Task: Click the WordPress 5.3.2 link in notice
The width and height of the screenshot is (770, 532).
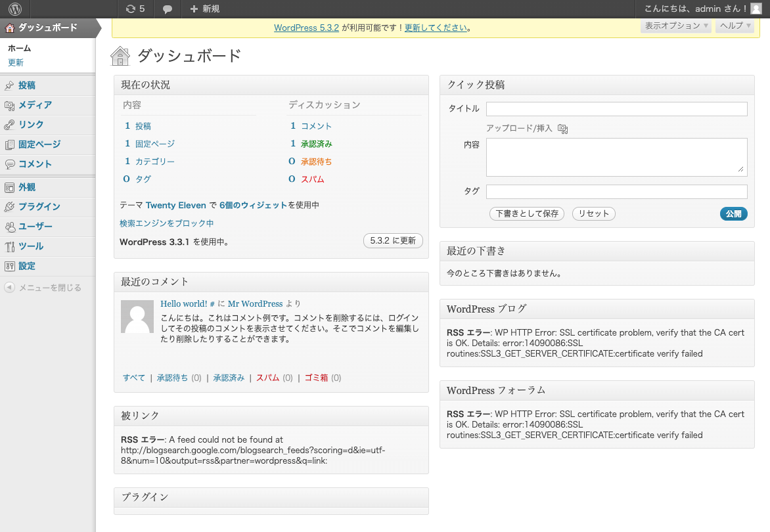Action: [x=306, y=28]
